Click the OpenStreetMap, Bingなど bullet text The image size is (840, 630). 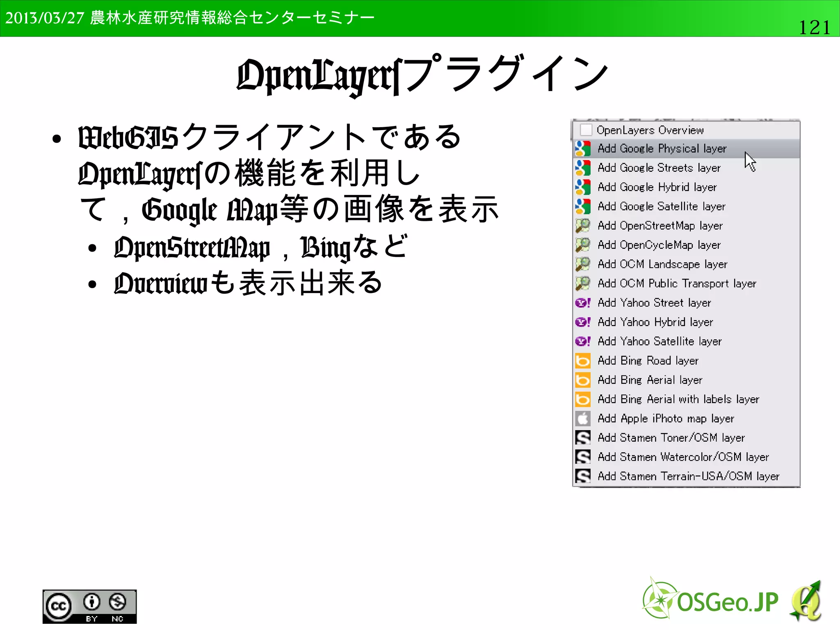coord(261,247)
